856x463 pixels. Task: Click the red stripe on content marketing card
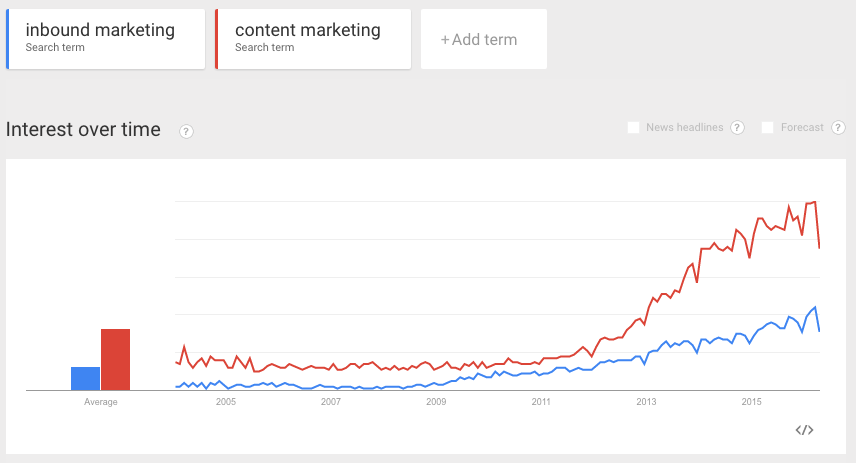(x=217, y=39)
